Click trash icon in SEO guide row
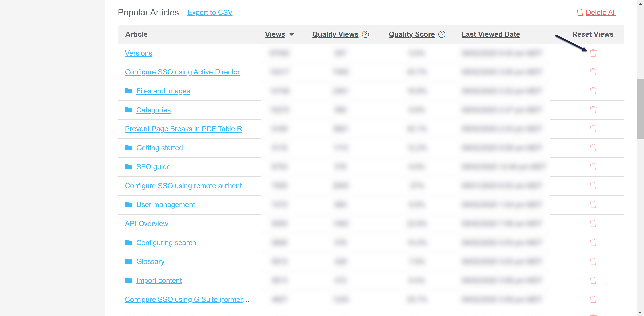Screen dimensions: 644x316 point(593,167)
